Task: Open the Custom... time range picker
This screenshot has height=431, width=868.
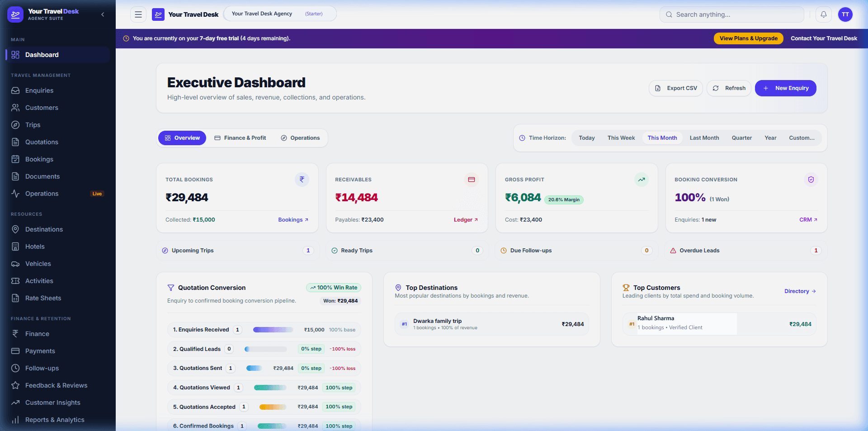Action: click(802, 138)
